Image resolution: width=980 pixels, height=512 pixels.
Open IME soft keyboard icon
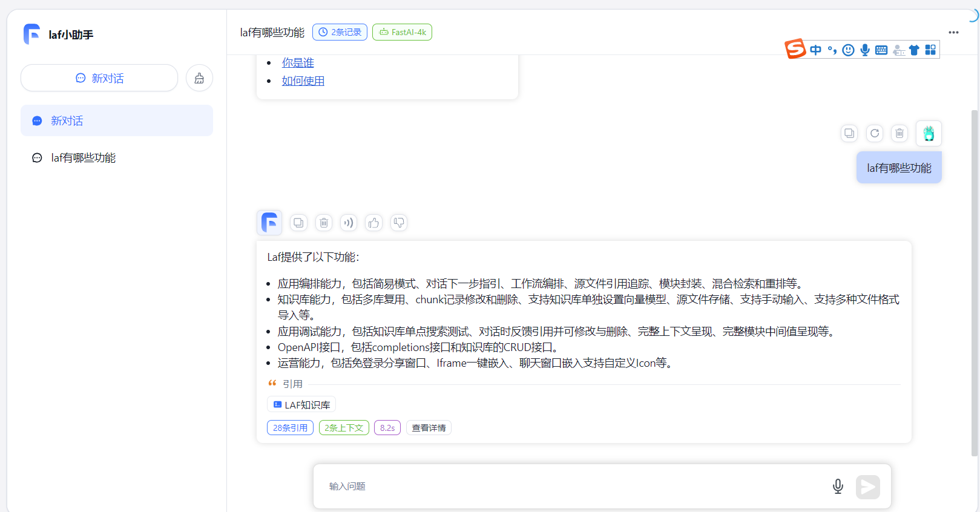tap(881, 50)
